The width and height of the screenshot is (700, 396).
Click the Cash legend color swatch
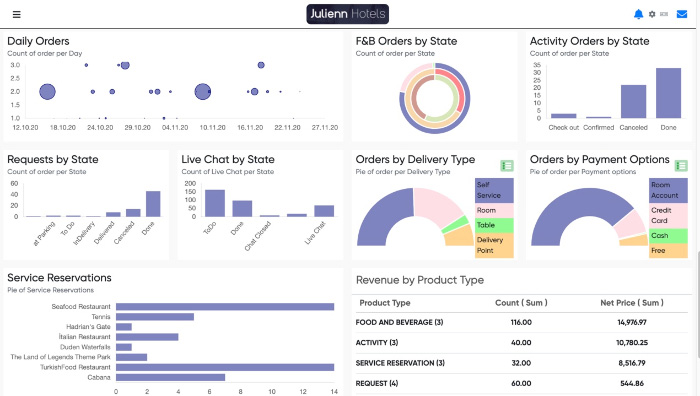coord(668,236)
